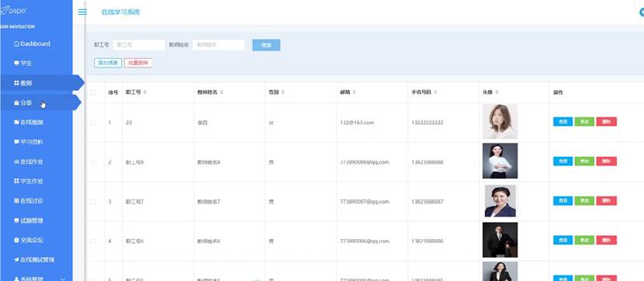
Task: Sort the table by 头像 arrows
Action: (497, 92)
